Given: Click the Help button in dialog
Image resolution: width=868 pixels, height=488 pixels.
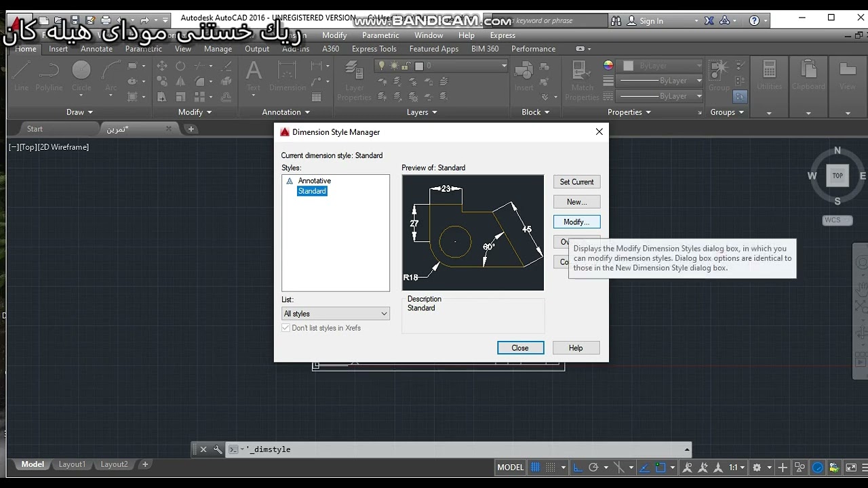Looking at the screenshot, I should pyautogui.click(x=576, y=348).
